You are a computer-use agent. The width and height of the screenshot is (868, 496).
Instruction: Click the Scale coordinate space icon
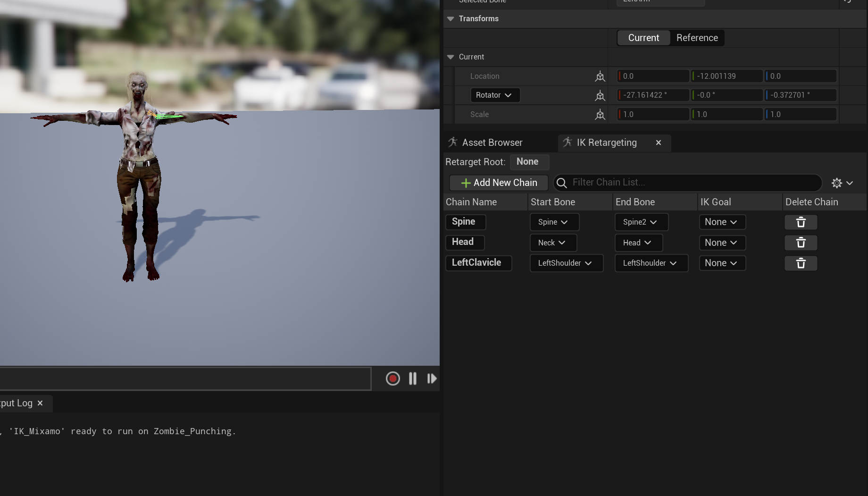(600, 114)
